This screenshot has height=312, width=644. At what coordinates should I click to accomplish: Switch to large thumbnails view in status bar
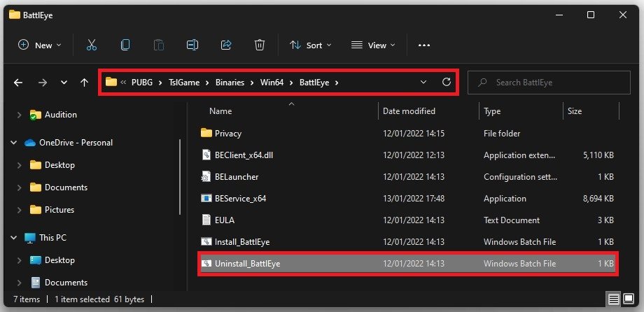click(629, 299)
